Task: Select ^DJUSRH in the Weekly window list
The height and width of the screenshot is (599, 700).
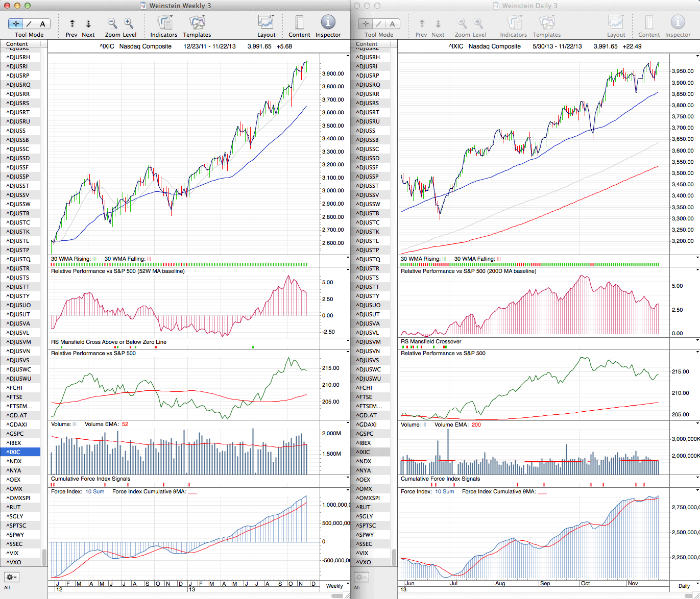Action: tap(20, 57)
